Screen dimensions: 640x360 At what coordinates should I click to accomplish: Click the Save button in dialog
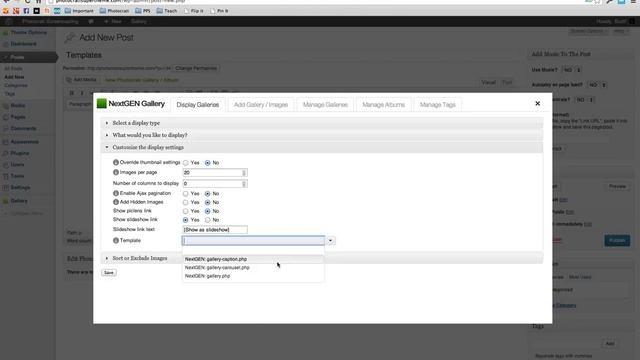click(109, 273)
